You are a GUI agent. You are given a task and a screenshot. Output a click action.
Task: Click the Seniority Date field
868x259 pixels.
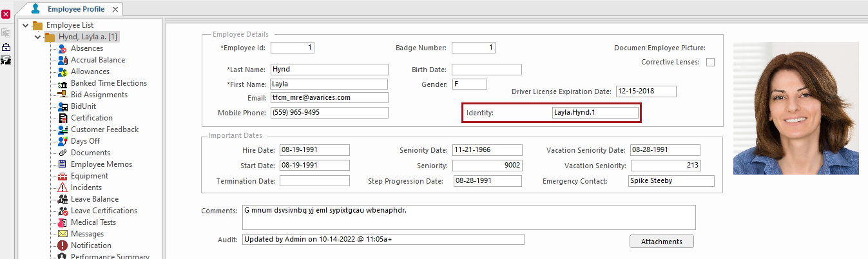click(487, 150)
